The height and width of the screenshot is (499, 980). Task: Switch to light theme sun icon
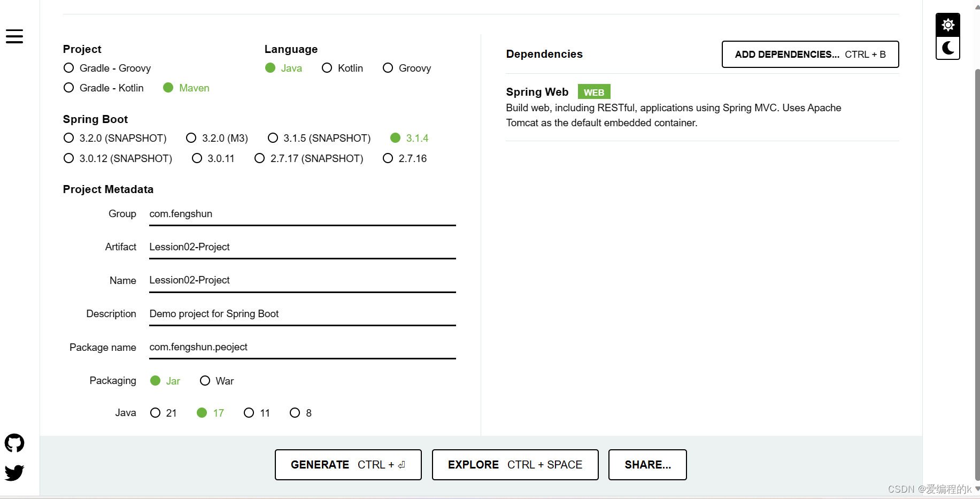point(948,25)
